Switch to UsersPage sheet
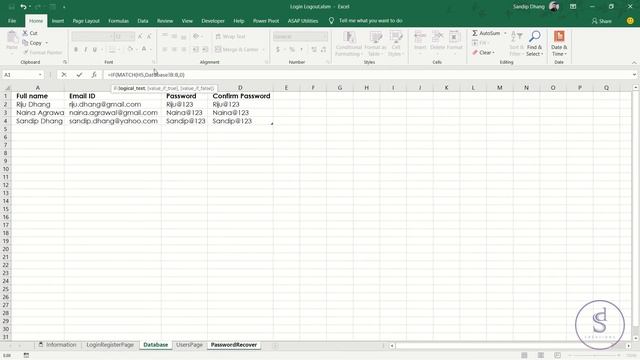Image resolution: width=640 pixels, height=360 pixels. tap(189, 345)
